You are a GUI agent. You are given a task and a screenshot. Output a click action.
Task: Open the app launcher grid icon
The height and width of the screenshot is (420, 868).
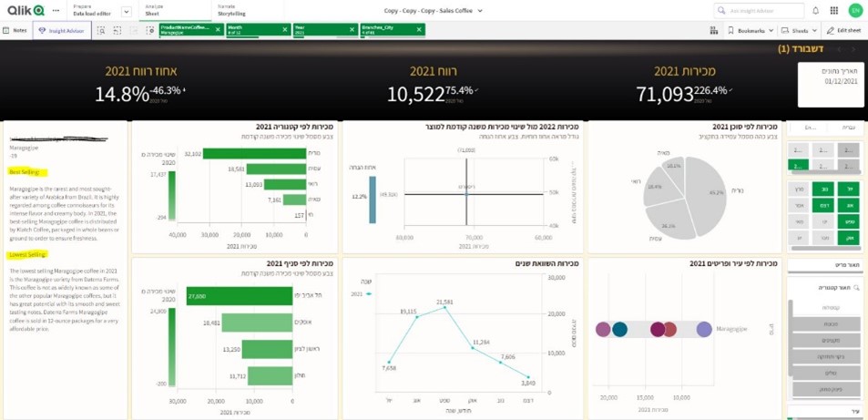833,11
